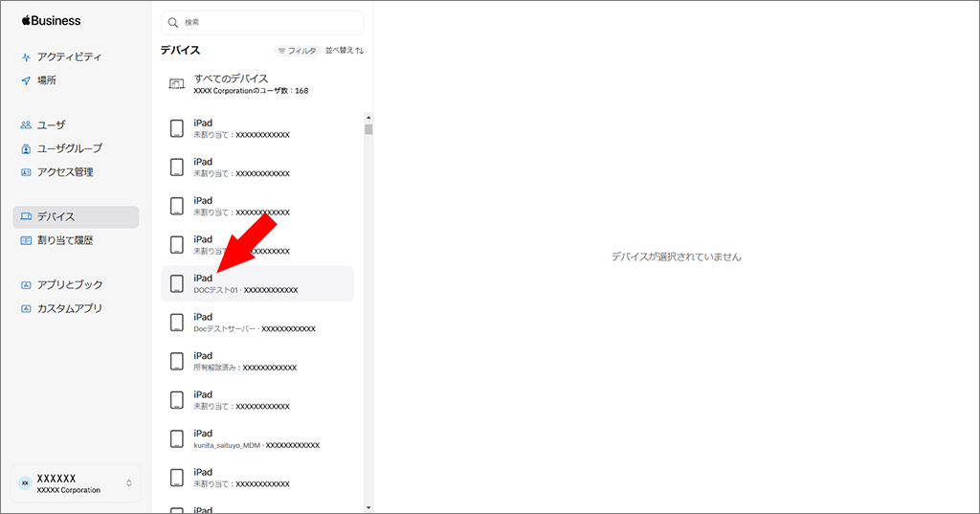Click the All Devices multi-device icon
The height and width of the screenshot is (514, 980).
pyautogui.click(x=177, y=84)
